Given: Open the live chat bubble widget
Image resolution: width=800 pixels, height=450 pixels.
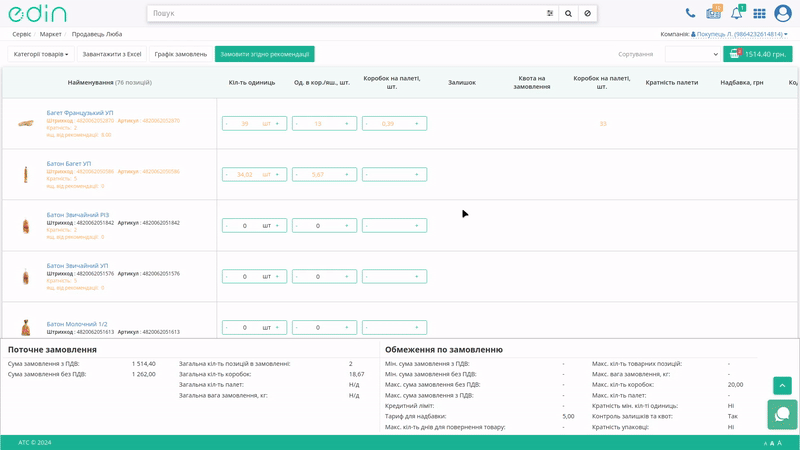Looking at the screenshot, I should point(782,414).
